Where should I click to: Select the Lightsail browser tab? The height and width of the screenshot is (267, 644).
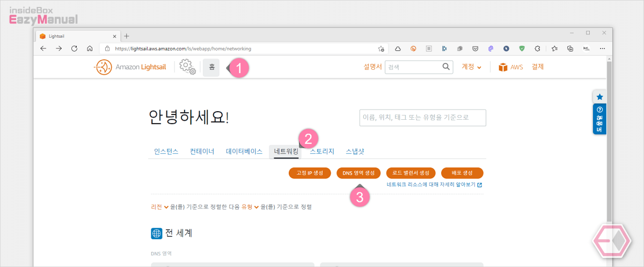(78, 36)
